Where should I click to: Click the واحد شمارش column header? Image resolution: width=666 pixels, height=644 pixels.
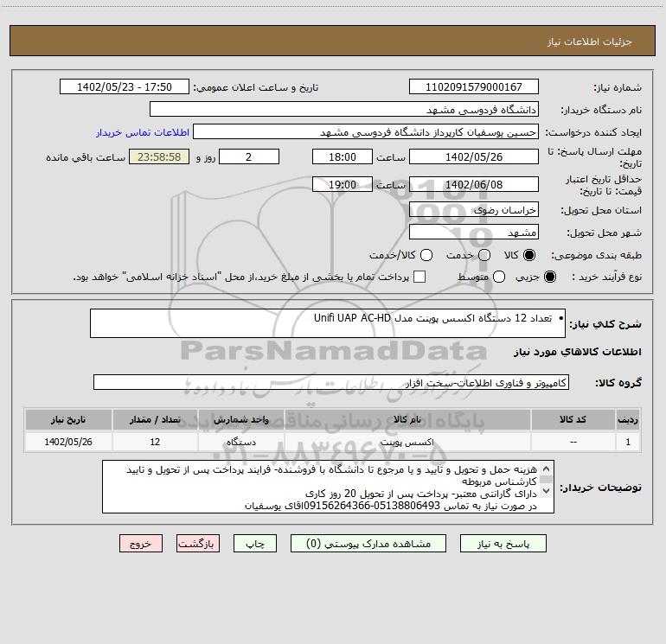click(x=240, y=420)
